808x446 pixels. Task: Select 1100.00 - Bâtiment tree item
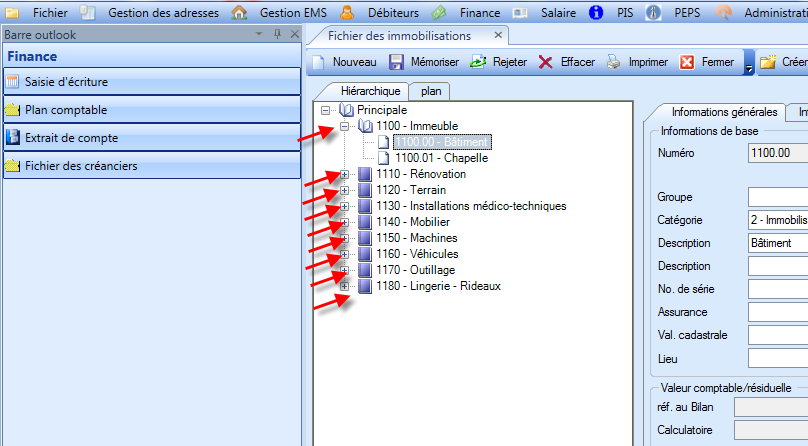tap(442, 142)
